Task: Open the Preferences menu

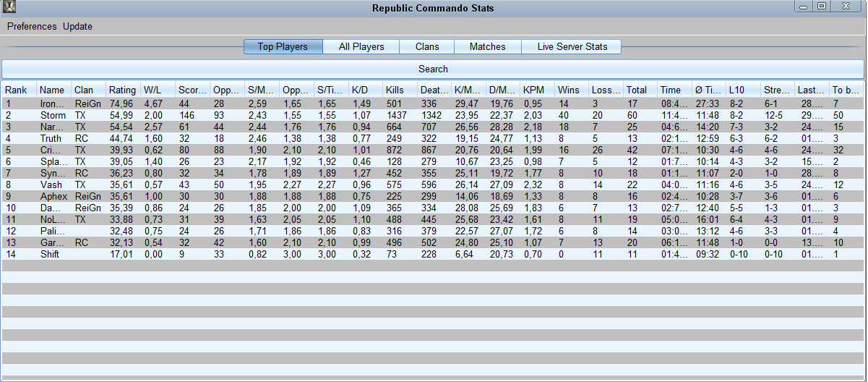Action: [x=32, y=26]
